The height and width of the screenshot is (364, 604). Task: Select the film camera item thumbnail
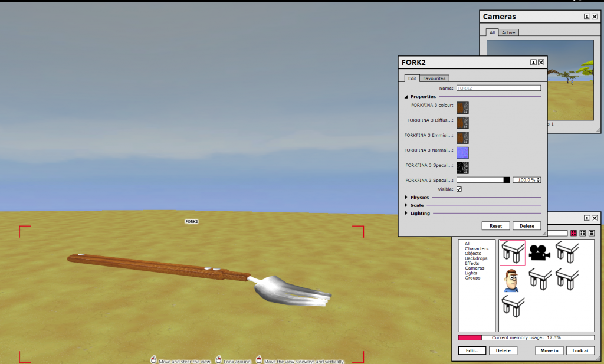[539, 252]
